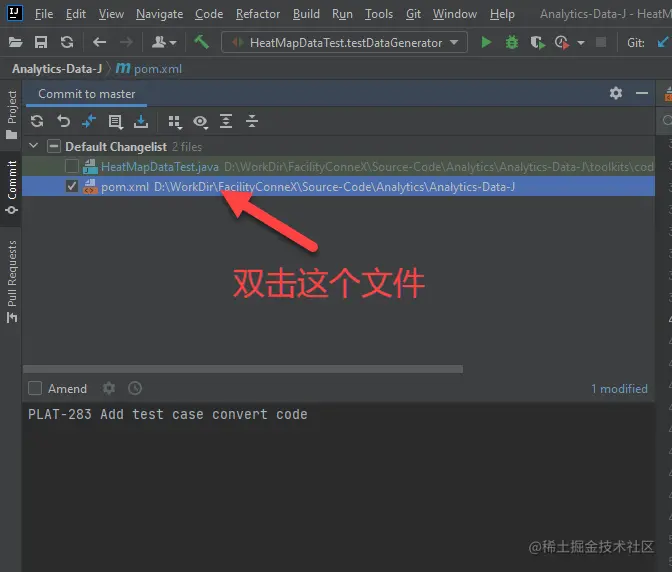Start debugging with the bug icon
This screenshot has height=572, width=672.
click(512, 42)
